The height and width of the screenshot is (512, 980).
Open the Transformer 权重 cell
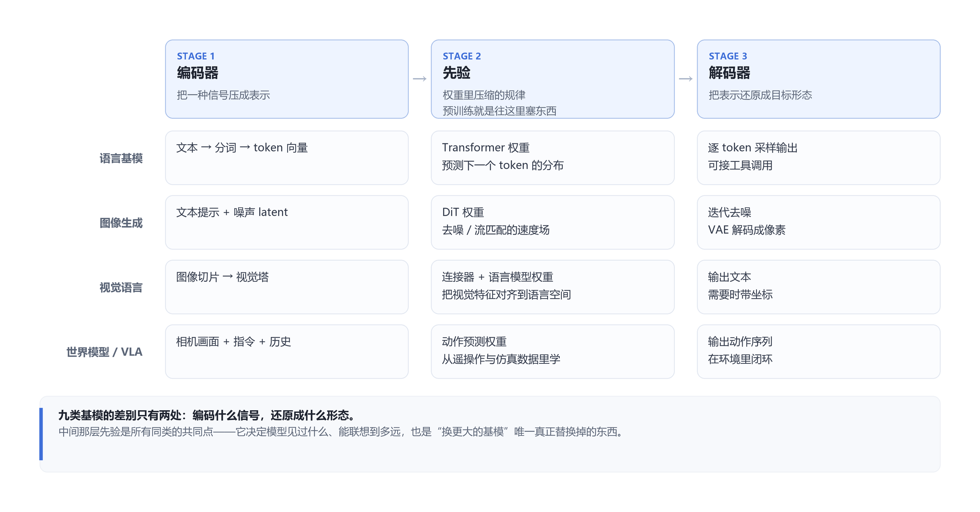552,158
